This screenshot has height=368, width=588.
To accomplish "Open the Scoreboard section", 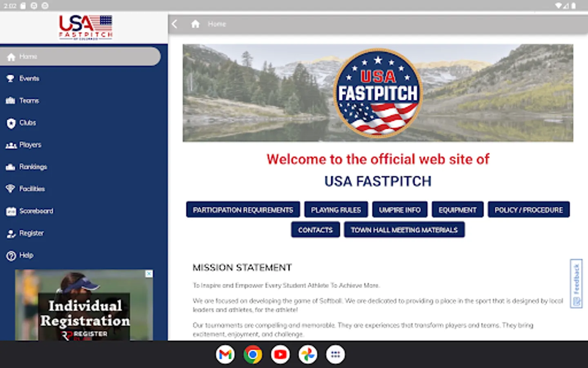I will coord(36,211).
